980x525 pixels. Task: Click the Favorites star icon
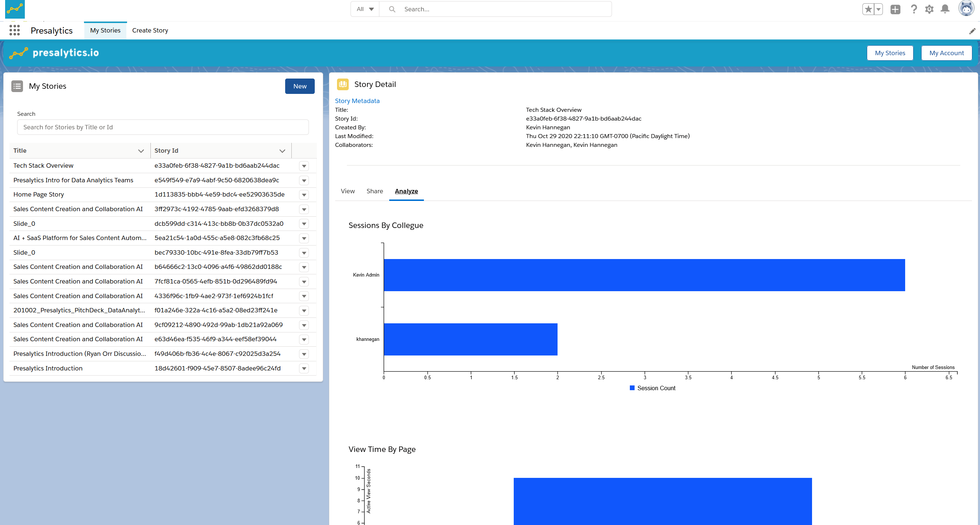pyautogui.click(x=868, y=9)
